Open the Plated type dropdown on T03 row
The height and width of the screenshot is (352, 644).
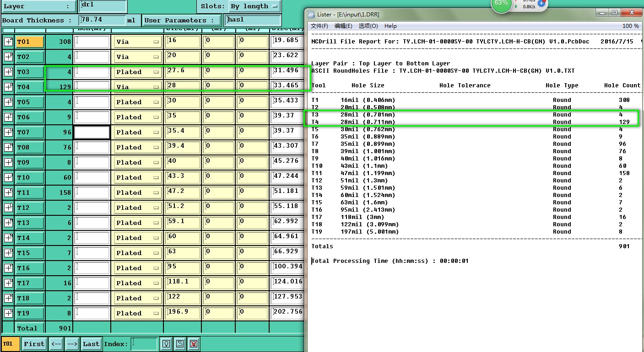(138, 72)
